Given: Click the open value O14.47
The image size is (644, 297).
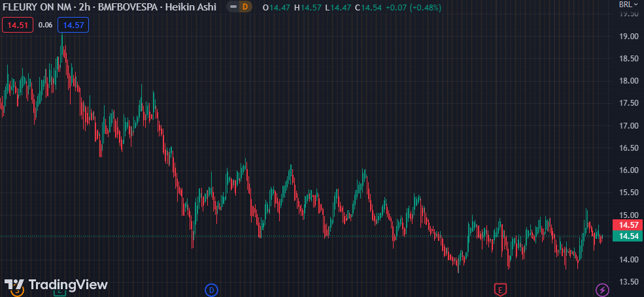Looking at the screenshot, I should click(x=277, y=7).
